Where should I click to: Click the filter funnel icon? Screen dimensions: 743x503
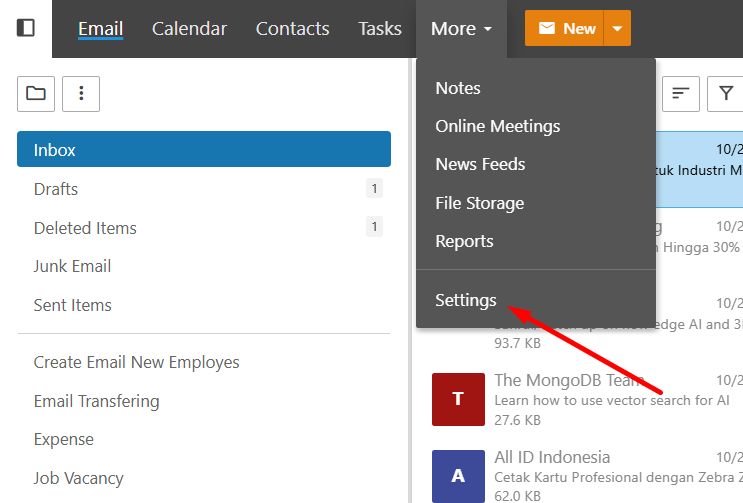(x=725, y=93)
